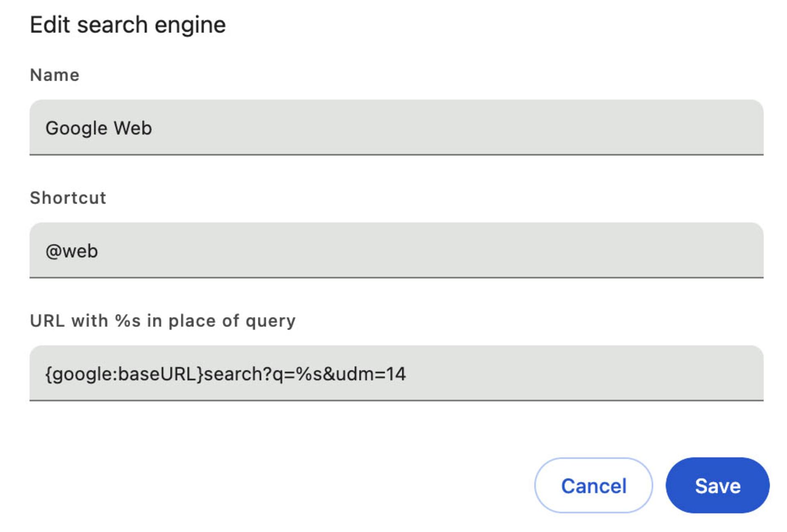Click the word 'Web' in the Name field
Image resolution: width=787 pixels, height=532 pixels.
(x=133, y=128)
